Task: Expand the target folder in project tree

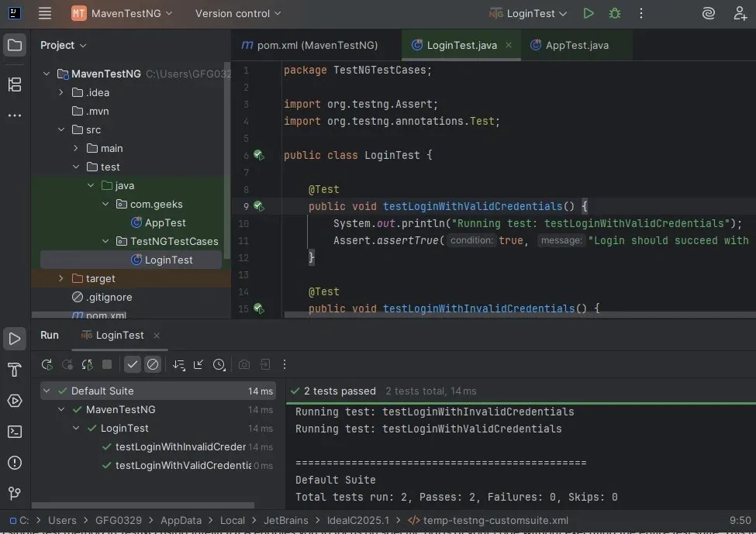Action: tap(61, 278)
